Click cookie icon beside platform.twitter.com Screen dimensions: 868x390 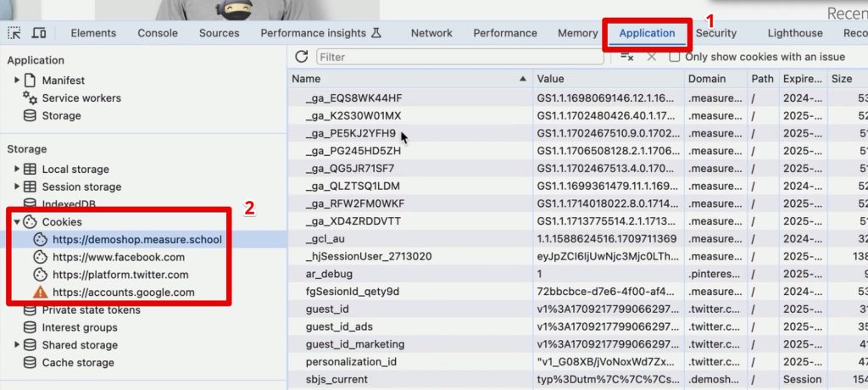pos(41,275)
